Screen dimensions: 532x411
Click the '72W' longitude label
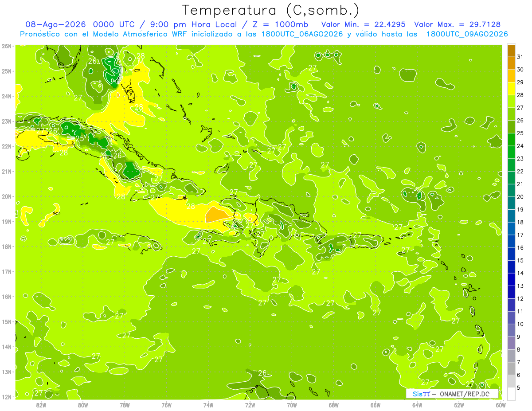(x=250, y=405)
